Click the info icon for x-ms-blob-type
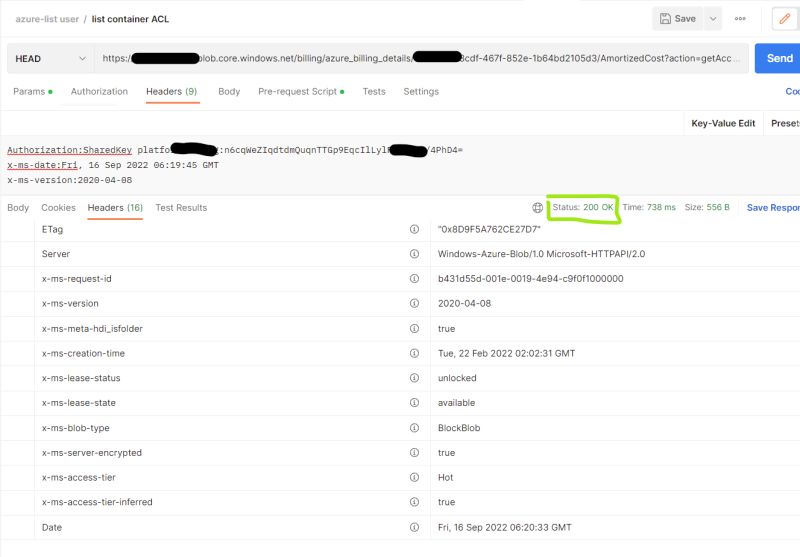Viewport: 800px width, 557px height. [414, 427]
